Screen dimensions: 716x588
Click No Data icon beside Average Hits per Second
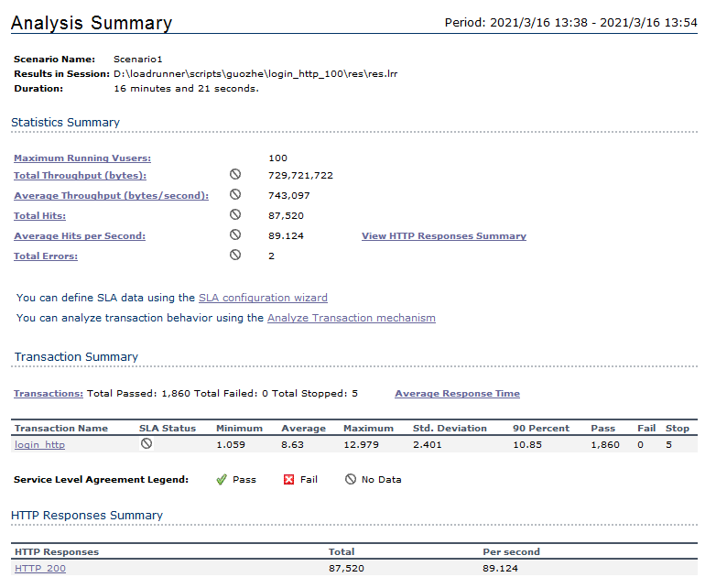point(234,234)
